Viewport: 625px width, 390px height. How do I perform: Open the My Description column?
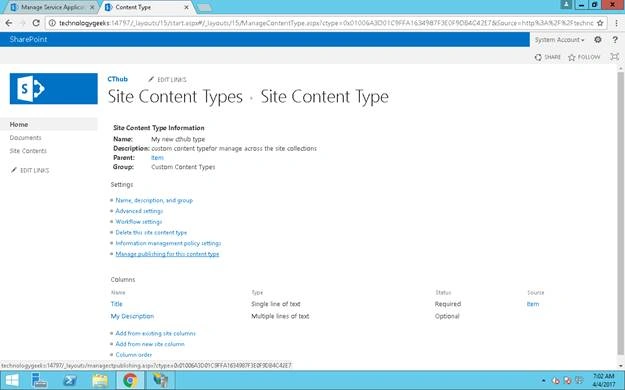(132, 316)
